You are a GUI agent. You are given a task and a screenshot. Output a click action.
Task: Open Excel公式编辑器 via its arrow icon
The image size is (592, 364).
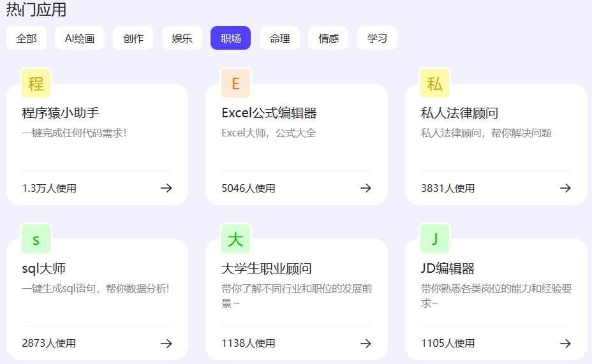[x=366, y=188]
